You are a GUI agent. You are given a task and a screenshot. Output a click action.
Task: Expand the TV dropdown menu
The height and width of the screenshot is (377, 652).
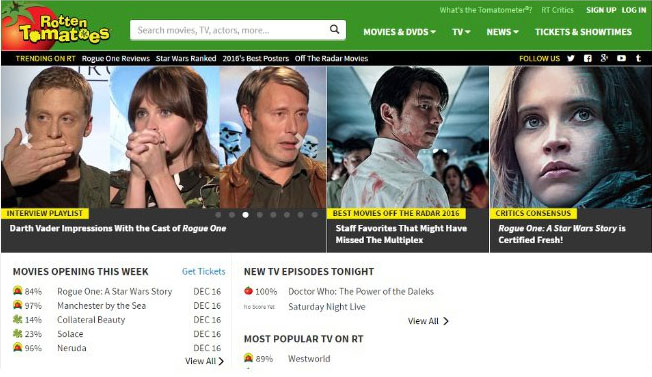coord(461,32)
